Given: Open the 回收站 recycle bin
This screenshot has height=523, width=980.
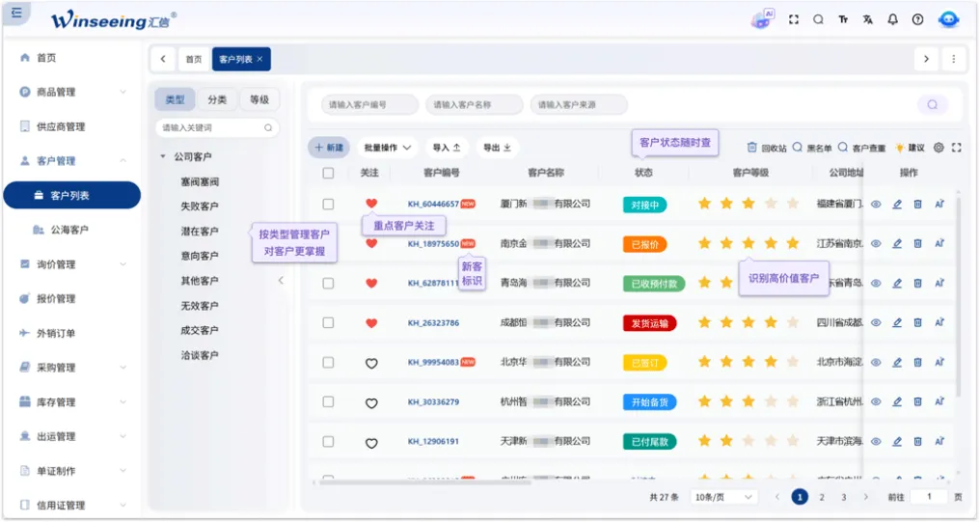Looking at the screenshot, I should [x=767, y=148].
